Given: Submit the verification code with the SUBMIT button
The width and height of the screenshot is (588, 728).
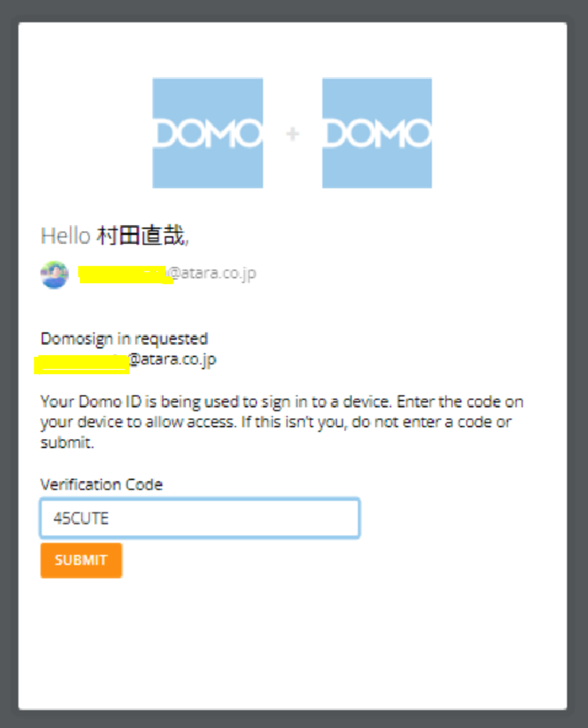Looking at the screenshot, I should point(81,560).
